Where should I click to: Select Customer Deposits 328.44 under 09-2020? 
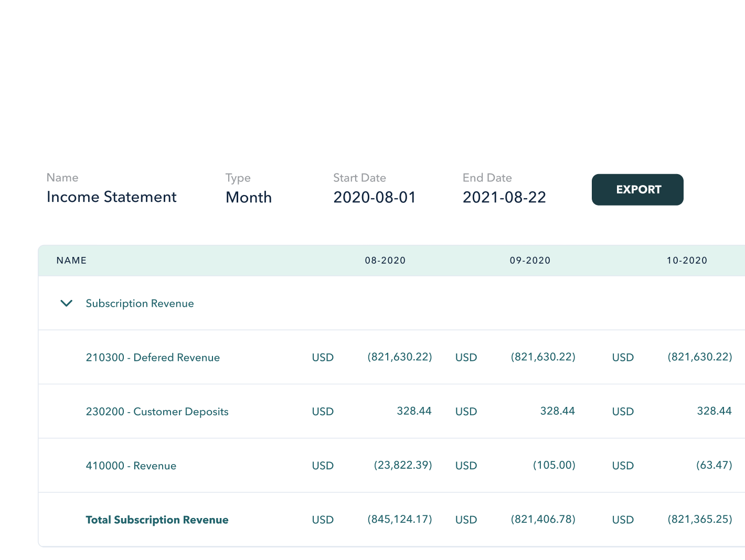point(557,411)
